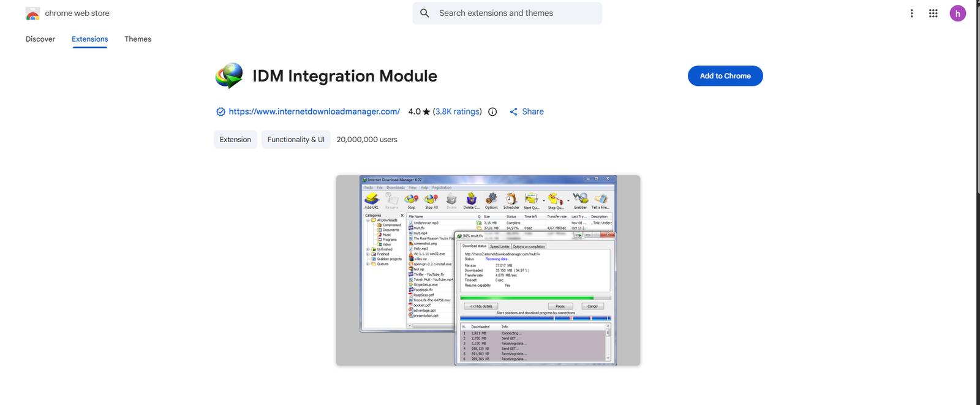The image size is (980, 405).
Task: Switch to the Discover tab
Action: click(40, 39)
